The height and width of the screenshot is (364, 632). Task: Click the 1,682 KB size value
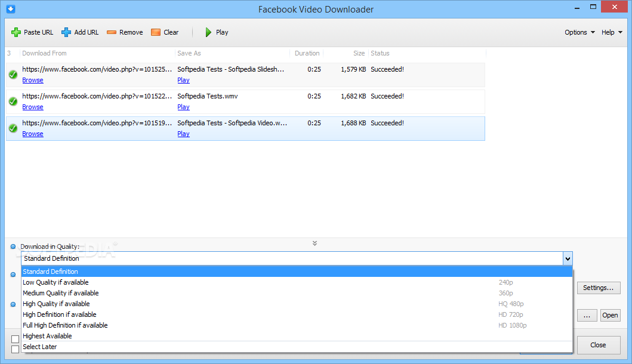[353, 96]
